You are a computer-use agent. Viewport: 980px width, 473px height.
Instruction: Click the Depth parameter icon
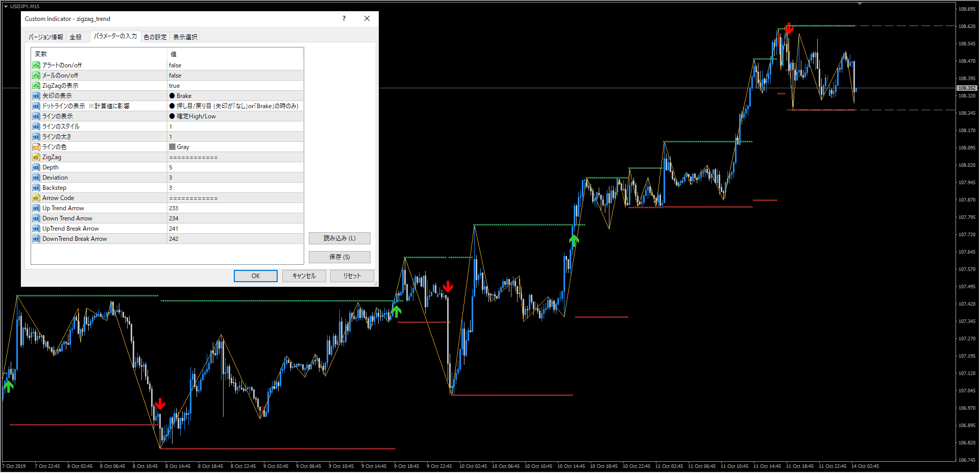click(36, 167)
